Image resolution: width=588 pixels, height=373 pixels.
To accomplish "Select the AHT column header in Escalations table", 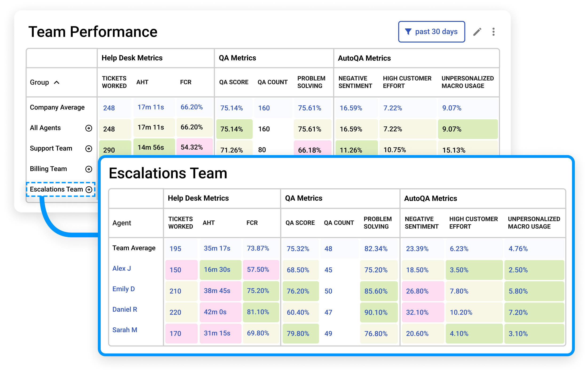I will pyautogui.click(x=209, y=223).
